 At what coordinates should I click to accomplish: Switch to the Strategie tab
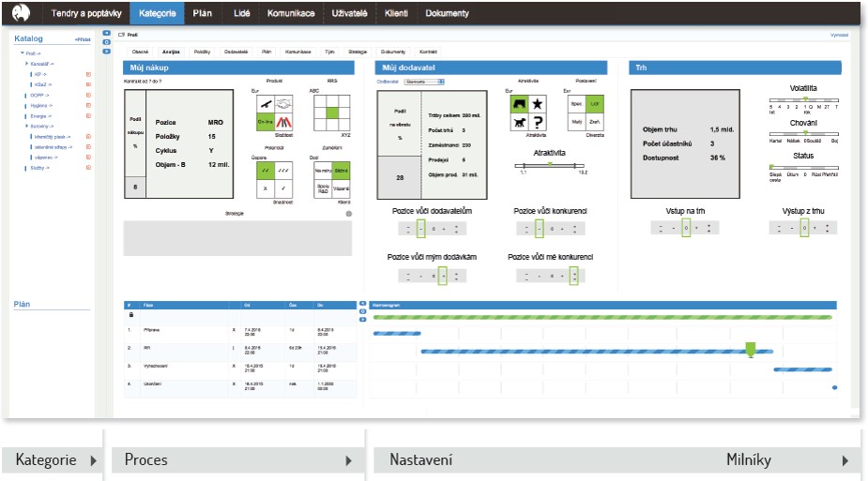click(x=358, y=52)
